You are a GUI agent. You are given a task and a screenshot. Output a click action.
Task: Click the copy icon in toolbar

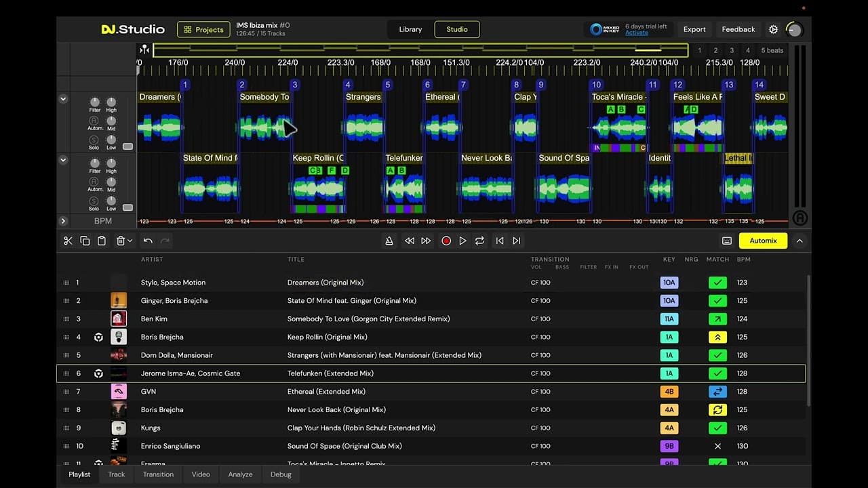click(x=85, y=241)
